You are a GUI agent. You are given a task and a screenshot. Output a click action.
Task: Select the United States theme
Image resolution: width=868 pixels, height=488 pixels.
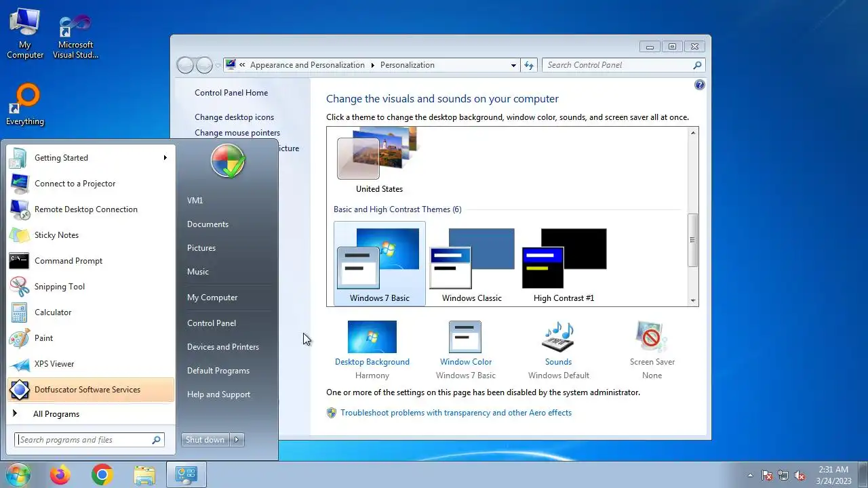(x=379, y=161)
